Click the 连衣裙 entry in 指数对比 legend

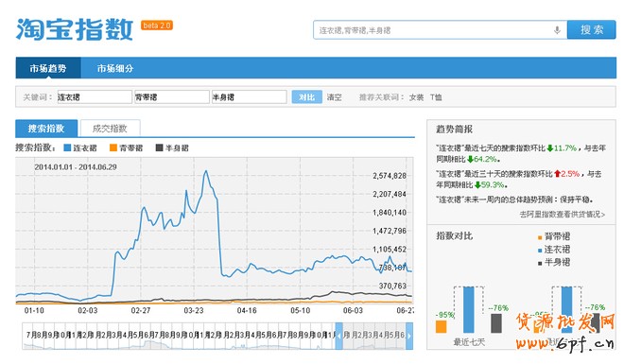click(x=554, y=250)
